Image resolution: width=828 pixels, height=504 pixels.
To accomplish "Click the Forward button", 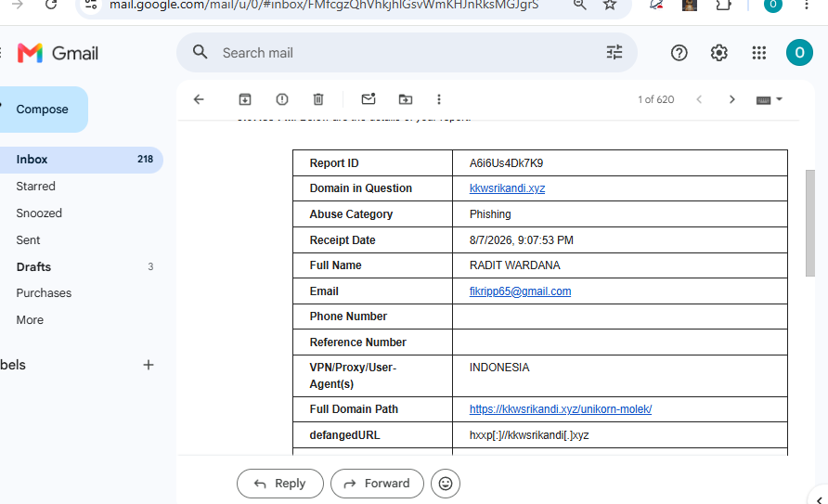I will point(377,484).
